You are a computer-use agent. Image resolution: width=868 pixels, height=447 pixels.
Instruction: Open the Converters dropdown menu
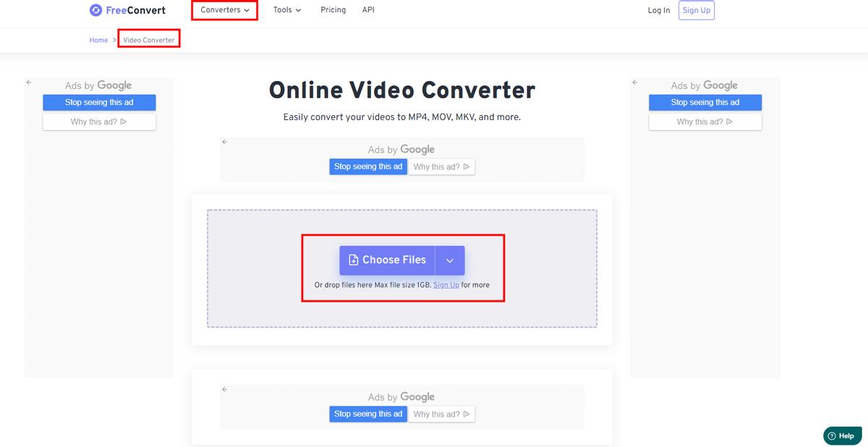click(x=224, y=9)
